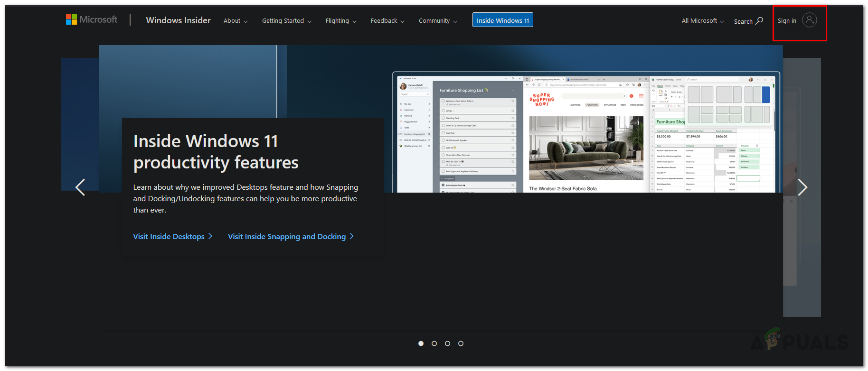The image size is (868, 371).
Task: Choose the fourth carousel dot
Action: (x=461, y=343)
